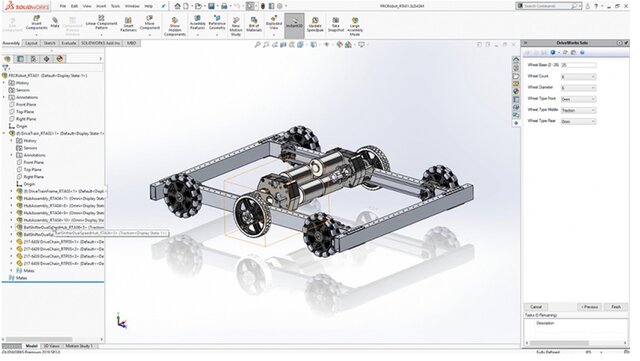Image resolution: width=640 pixels, height=361 pixels.
Task: Open the Window menu
Action: pos(132,6)
